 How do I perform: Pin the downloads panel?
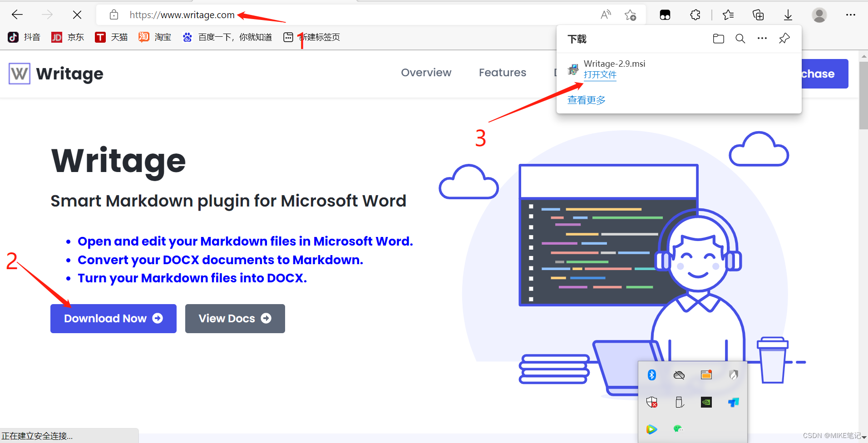pos(784,39)
